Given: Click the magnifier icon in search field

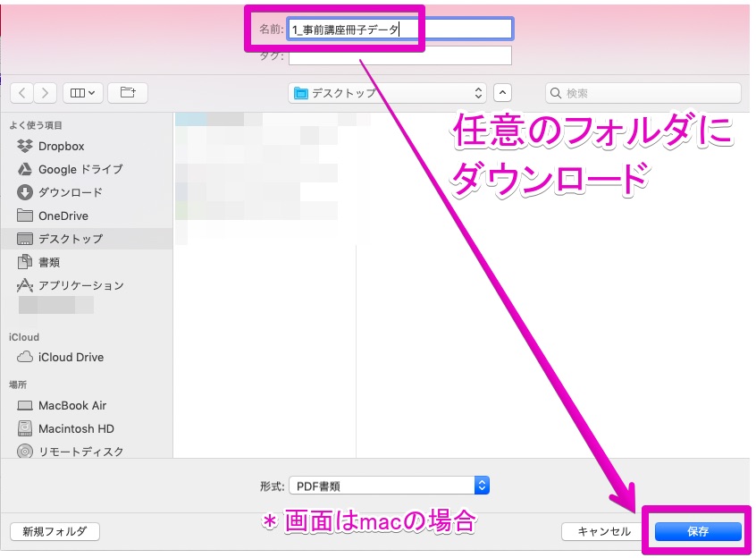Looking at the screenshot, I should (x=556, y=93).
